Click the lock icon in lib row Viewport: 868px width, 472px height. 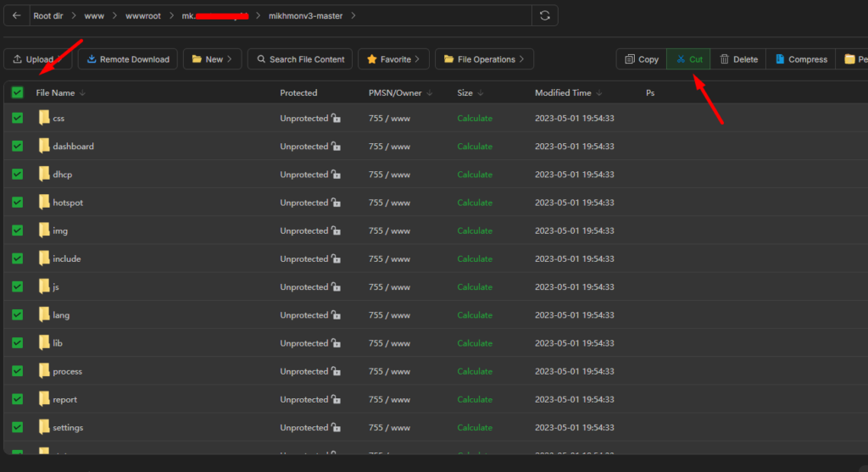coord(336,343)
